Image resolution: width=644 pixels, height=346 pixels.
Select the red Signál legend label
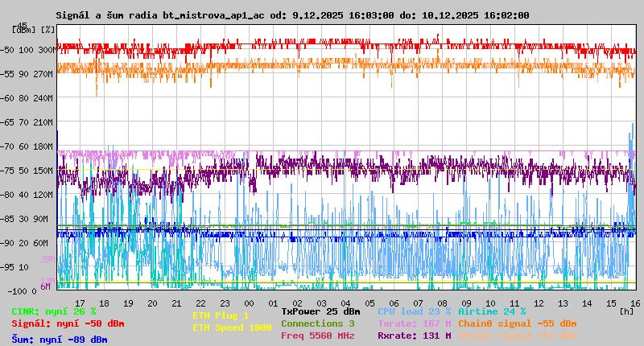click(x=68, y=323)
